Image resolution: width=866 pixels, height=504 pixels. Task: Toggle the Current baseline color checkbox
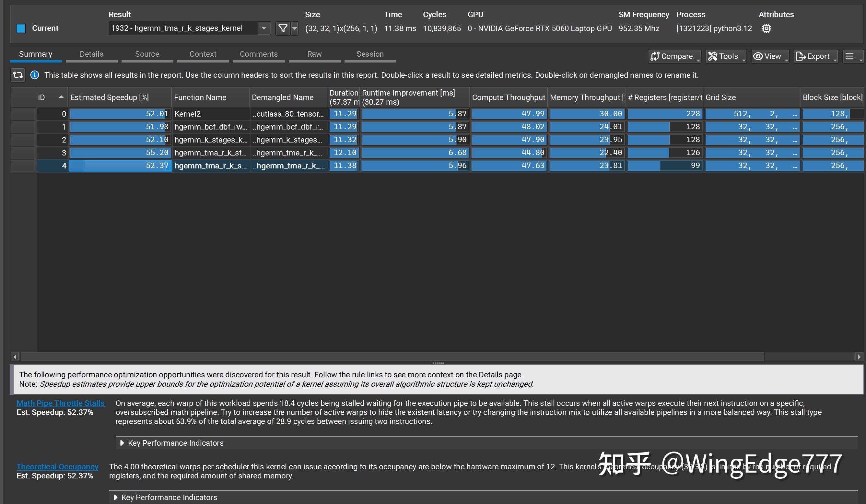(21, 28)
